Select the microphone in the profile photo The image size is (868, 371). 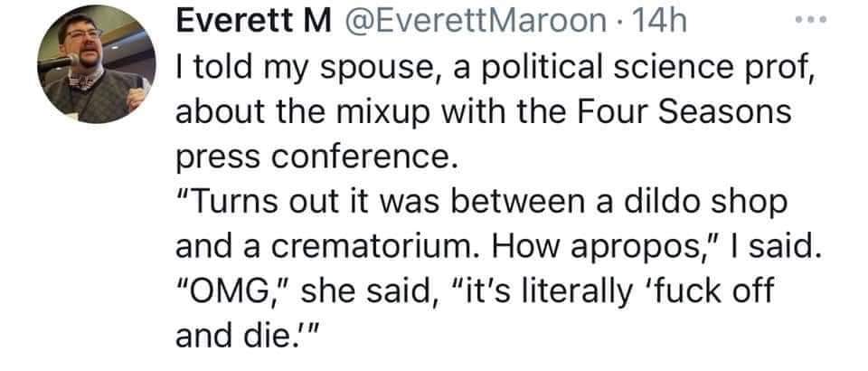click(57, 63)
